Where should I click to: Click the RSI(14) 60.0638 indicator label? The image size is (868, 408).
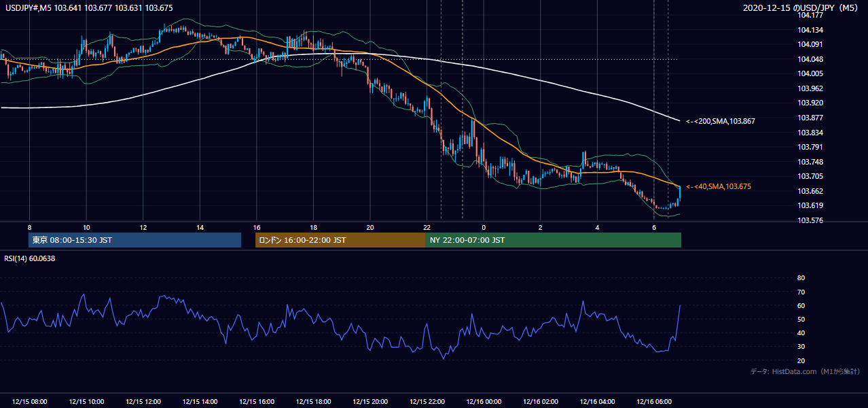click(x=30, y=258)
